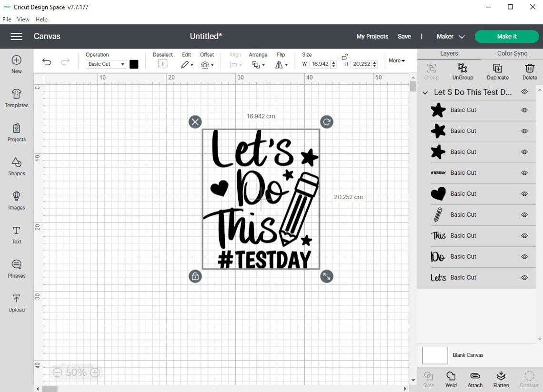
Task: Open the Operation dropdown
Action: pos(106,64)
